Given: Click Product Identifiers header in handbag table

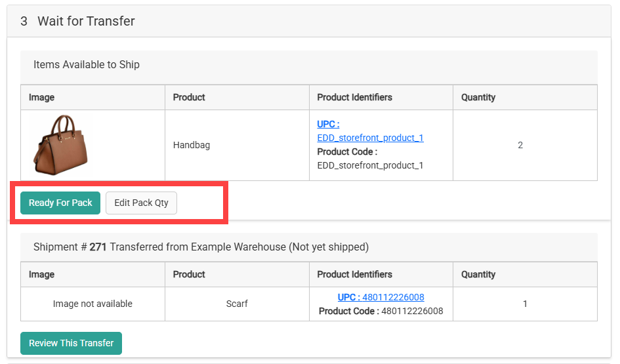Looking at the screenshot, I should [x=354, y=97].
